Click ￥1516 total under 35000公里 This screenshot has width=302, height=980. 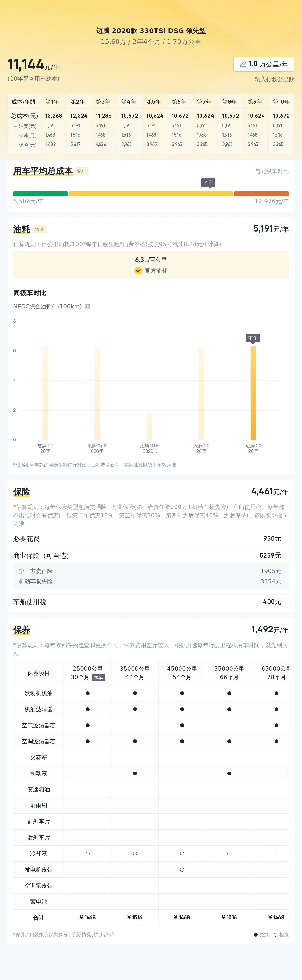click(x=135, y=918)
